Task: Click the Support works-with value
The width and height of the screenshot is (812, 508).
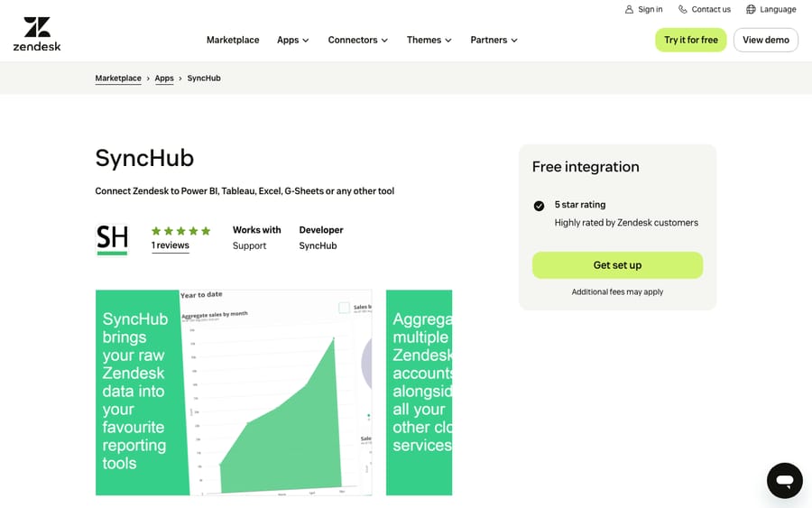Action: coord(249,246)
